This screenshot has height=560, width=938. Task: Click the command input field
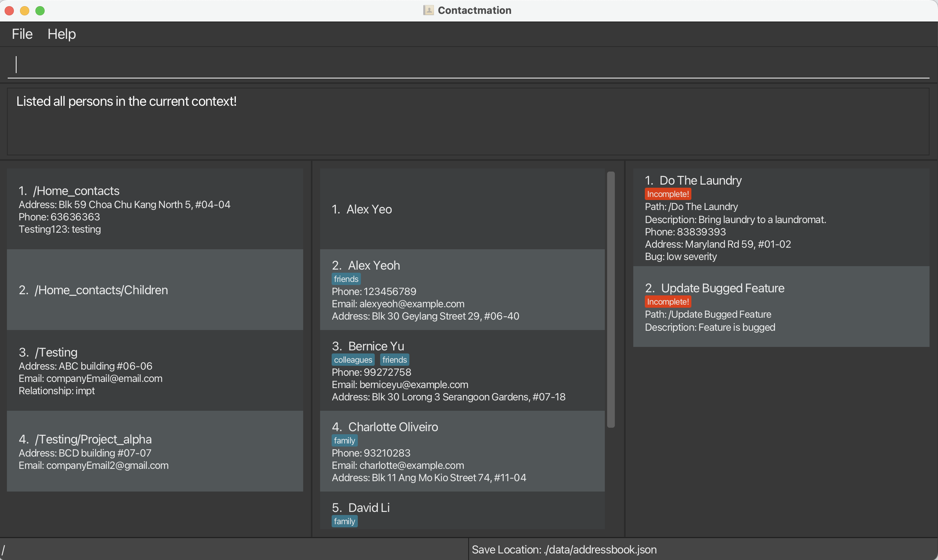click(468, 65)
